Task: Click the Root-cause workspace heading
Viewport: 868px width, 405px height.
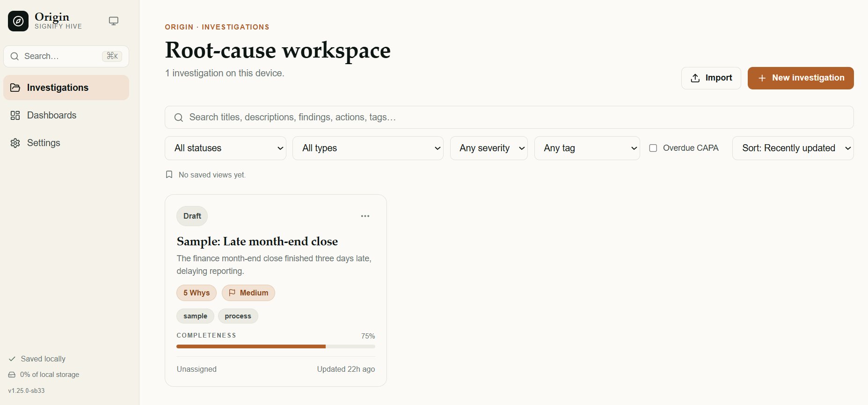Action: click(278, 50)
